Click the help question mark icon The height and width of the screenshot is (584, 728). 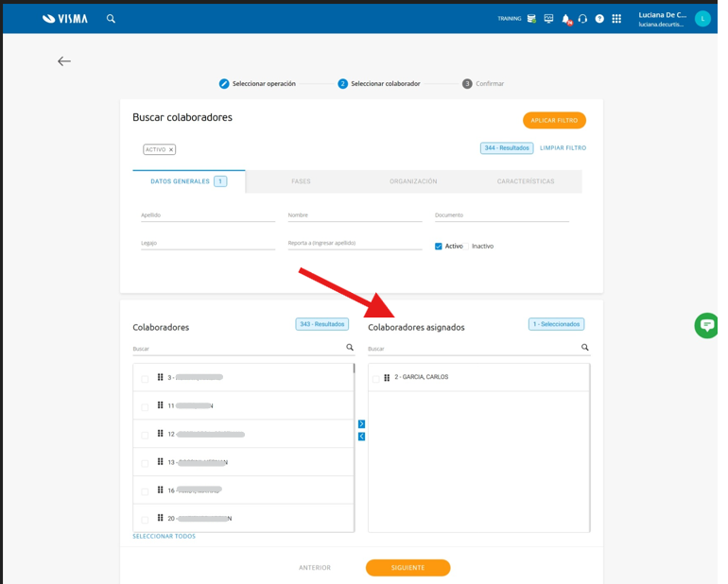pyautogui.click(x=599, y=19)
